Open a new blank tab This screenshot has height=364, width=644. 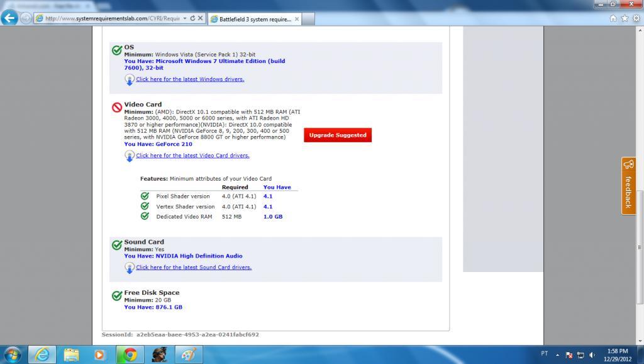click(308, 19)
